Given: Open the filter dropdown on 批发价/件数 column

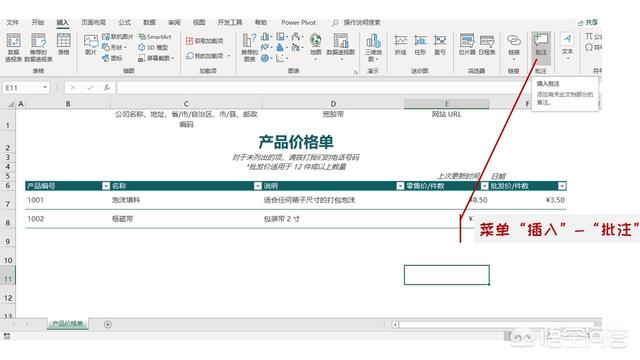Looking at the screenshot, I should point(562,186).
